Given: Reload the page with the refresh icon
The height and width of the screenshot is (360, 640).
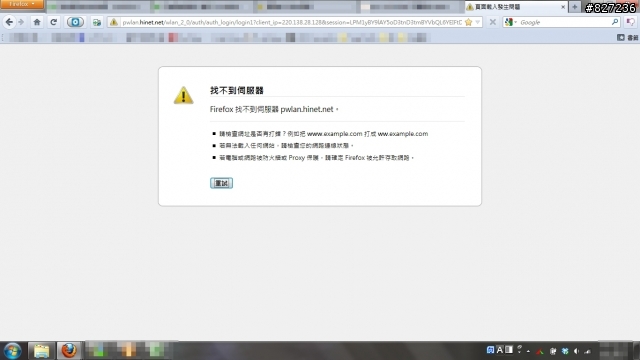Looking at the screenshot, I should [x=53, y=22].
